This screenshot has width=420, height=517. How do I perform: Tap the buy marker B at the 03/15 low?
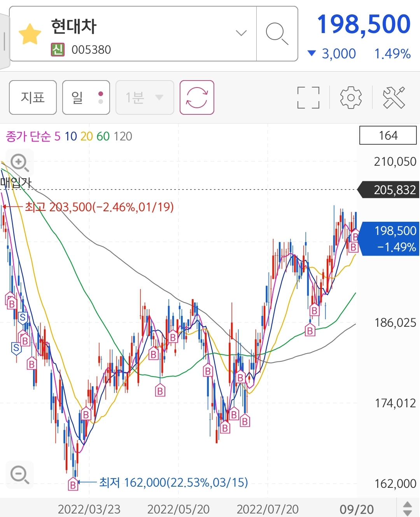73,484
